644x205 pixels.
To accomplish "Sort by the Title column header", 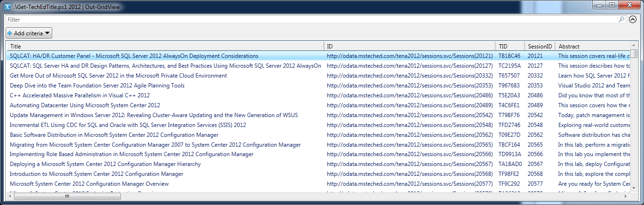I will [x=164, y=47].
